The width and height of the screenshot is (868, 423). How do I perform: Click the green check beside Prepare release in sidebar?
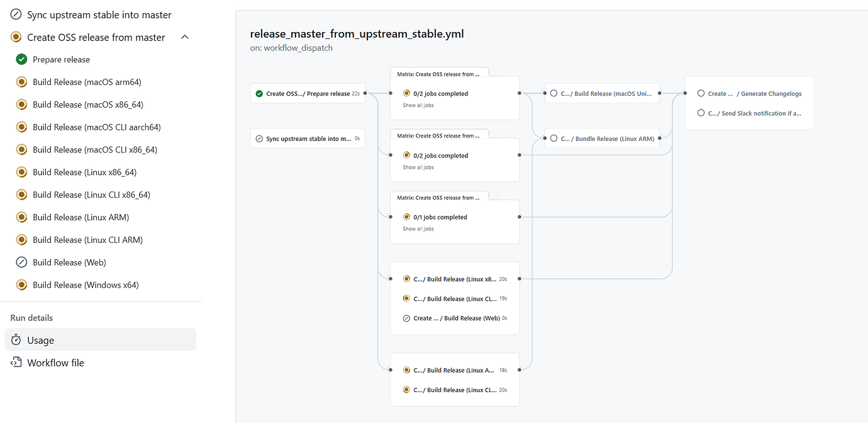[21, 59]
